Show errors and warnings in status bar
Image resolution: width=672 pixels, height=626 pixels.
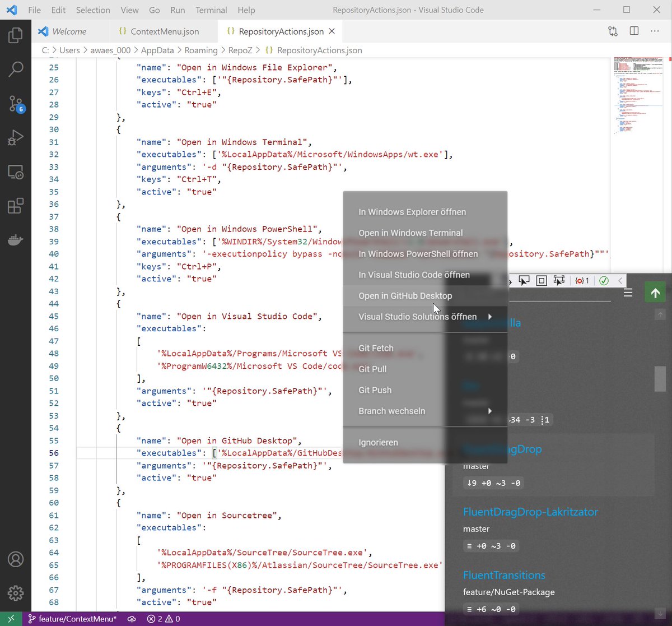pyautogui.click(x=164, y=619)
